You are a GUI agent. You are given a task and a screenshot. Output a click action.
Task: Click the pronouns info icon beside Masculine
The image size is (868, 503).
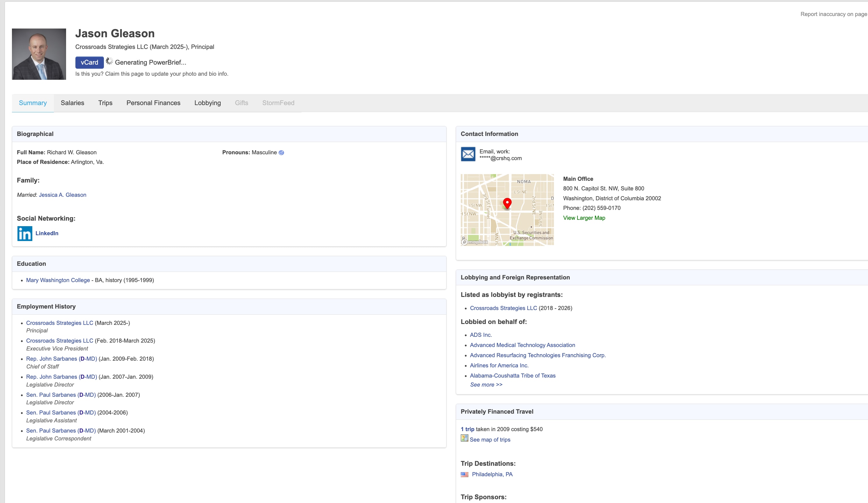coord(281,153)
